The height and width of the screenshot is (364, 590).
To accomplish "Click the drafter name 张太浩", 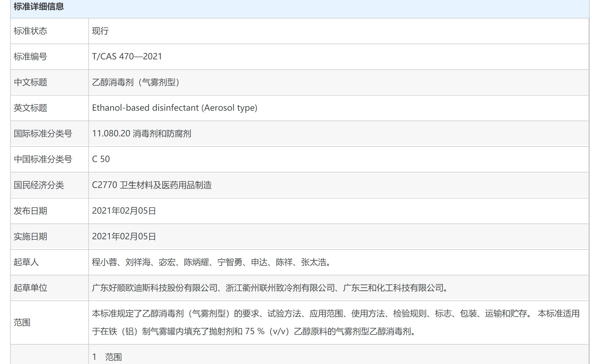I will click(x=313, y=262).
